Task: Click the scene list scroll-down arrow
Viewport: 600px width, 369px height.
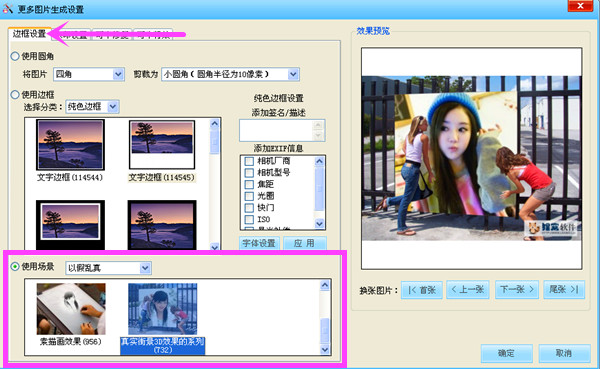Action: click(325, 349)
